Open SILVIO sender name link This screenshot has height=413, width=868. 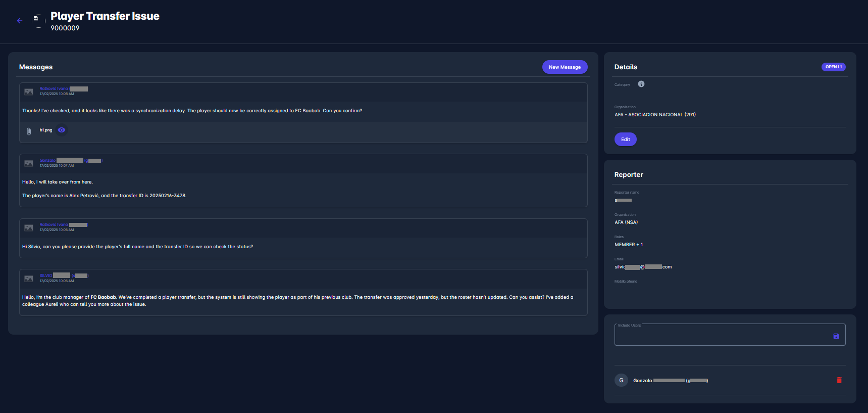(x=46, y=276)
